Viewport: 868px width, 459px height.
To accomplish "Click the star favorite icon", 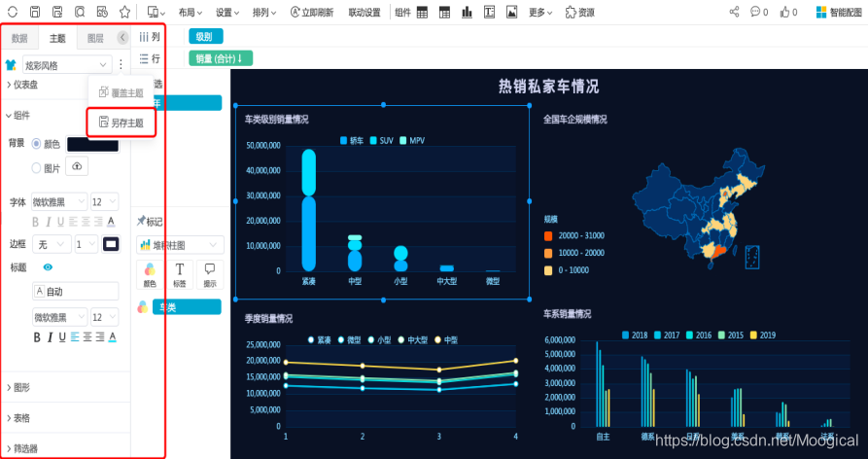I will [x=125, y=12].
